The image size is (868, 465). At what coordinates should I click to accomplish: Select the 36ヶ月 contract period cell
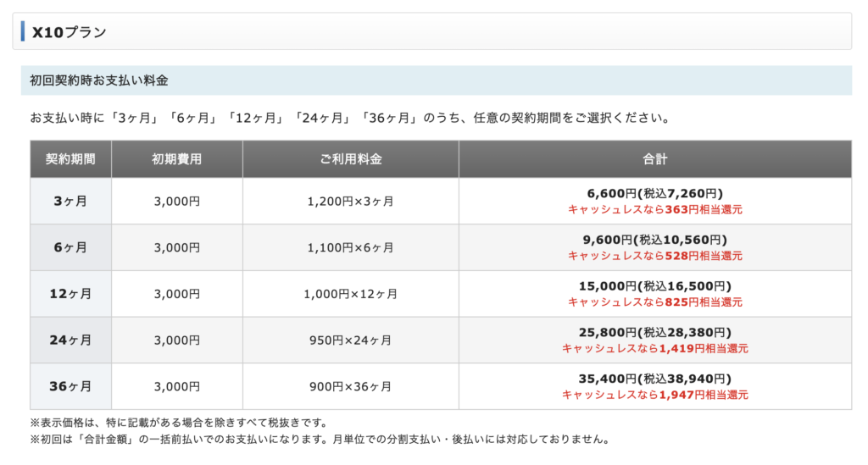(x=71, y=386)
